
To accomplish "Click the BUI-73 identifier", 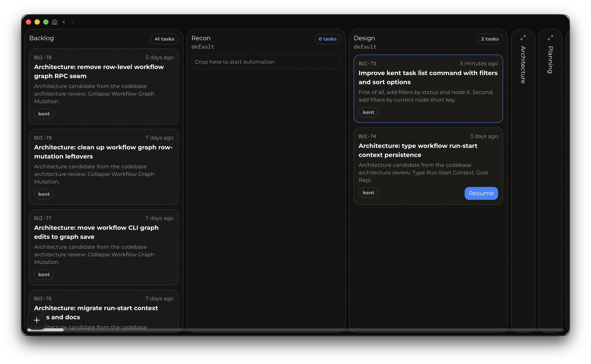I will coord(367,64).
